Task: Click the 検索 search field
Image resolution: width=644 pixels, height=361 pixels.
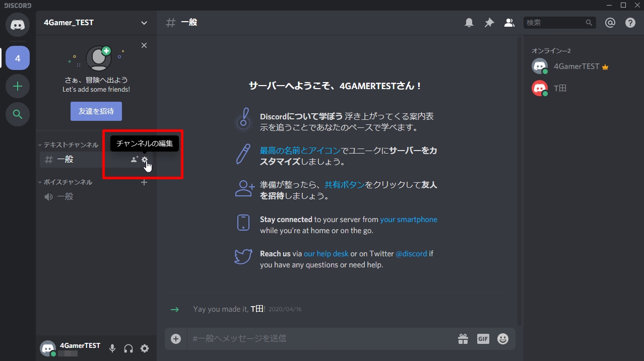Action: [x=554, y=23]
